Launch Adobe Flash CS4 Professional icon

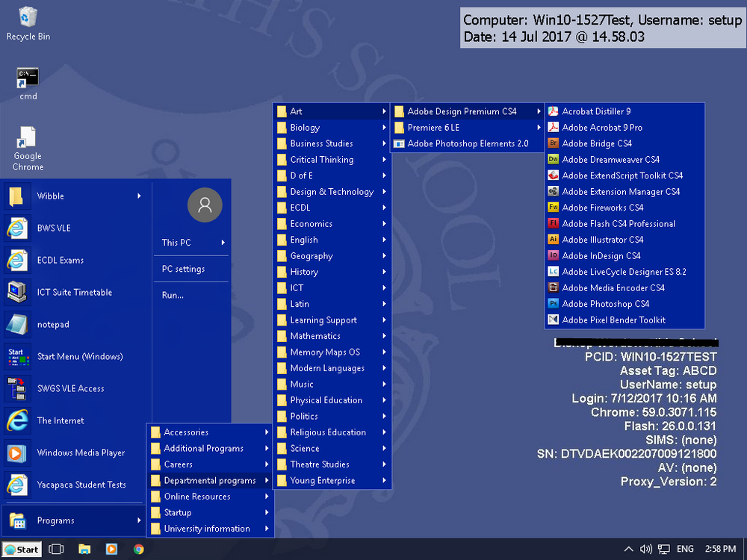point(553,224)
